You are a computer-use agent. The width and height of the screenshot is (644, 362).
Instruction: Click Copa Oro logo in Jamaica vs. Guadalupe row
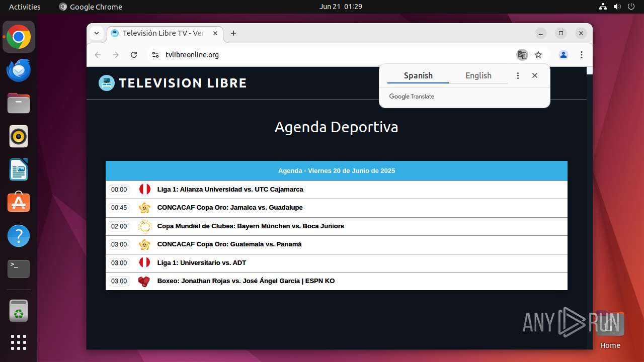(x=144, y=208)
